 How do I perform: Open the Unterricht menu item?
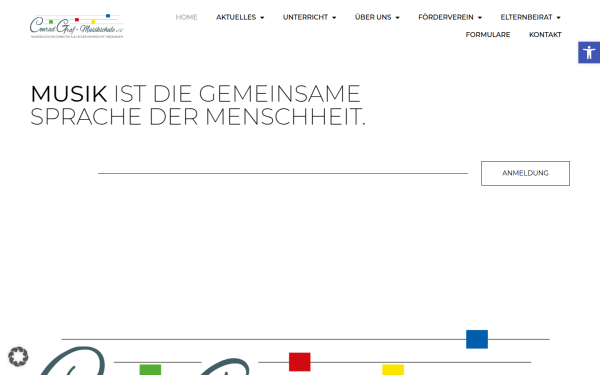tap(305, 17)
